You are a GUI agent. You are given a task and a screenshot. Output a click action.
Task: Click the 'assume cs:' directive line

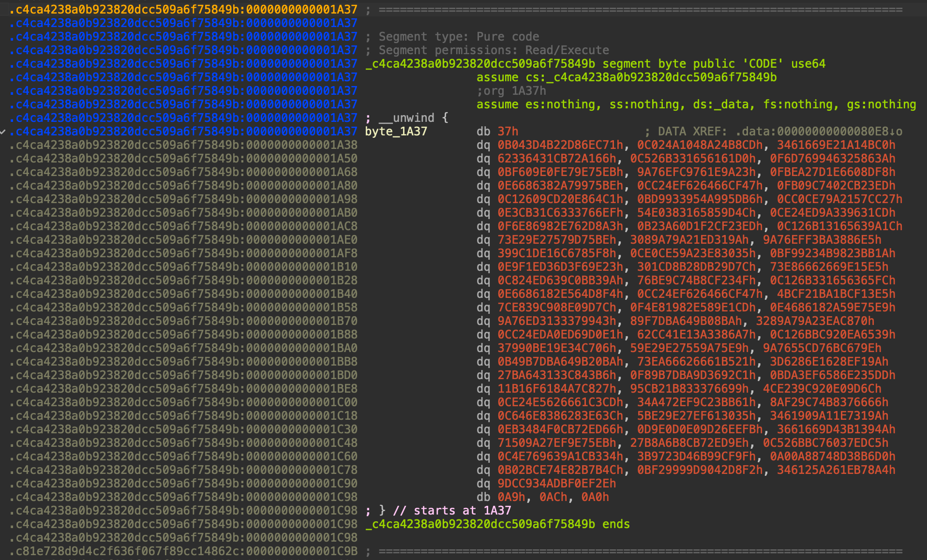tap(626, 77)
